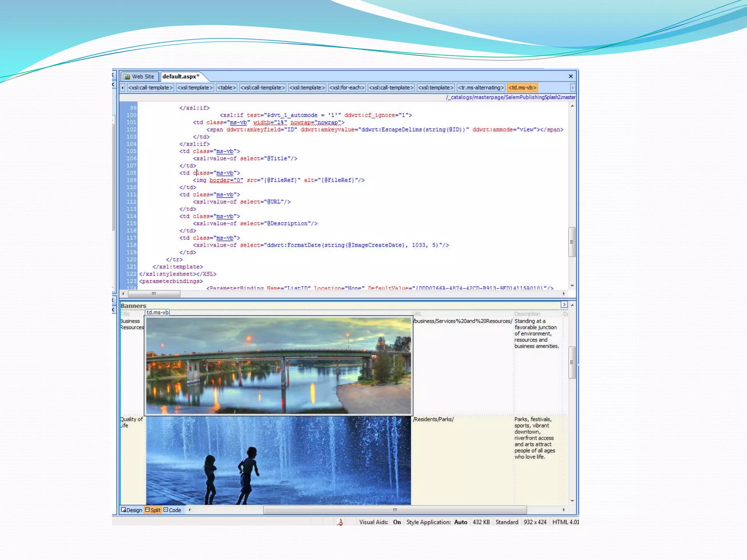Open the xsl:for-each tag dropdown
Viewport: 747px width, 560px height.
point(347,87)
